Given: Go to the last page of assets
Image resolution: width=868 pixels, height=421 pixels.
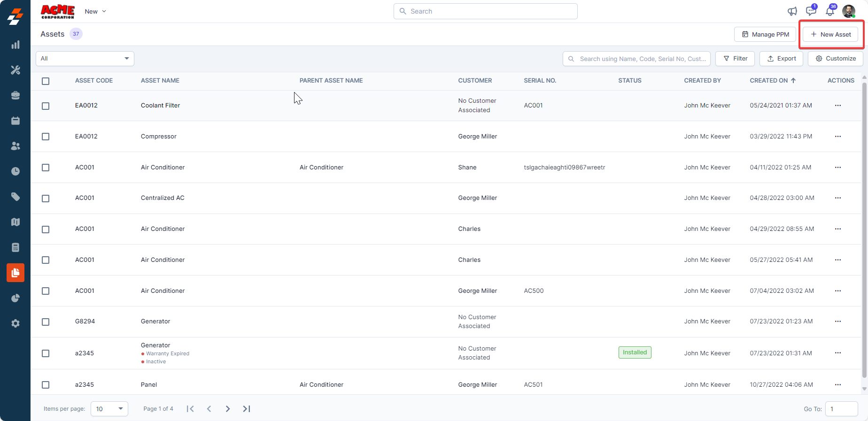Looking at the screenshot, I should [x=246, y=409].
